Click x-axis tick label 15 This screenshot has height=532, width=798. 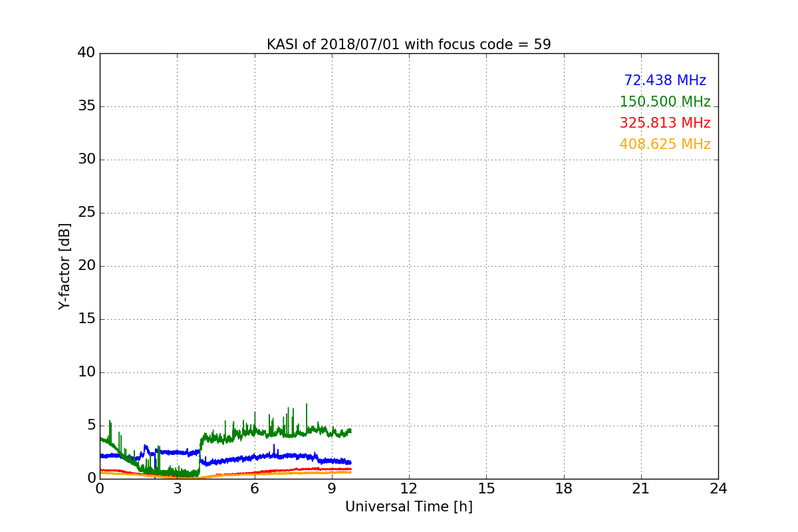click(x=486, y=489)
